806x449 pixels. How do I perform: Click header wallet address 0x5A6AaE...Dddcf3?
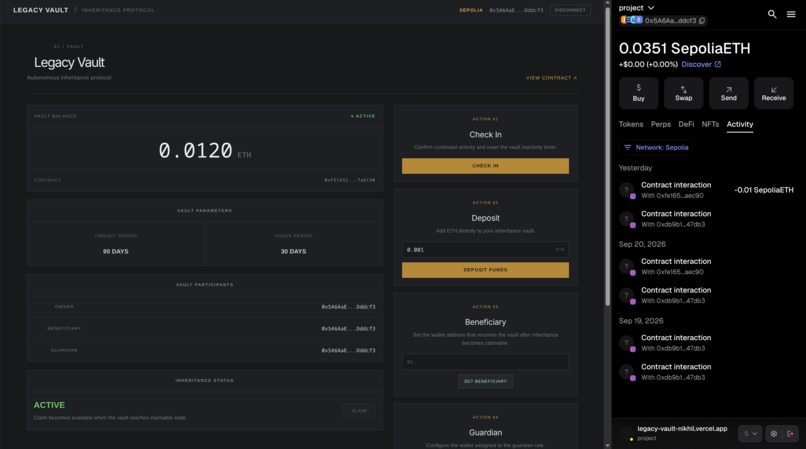click(x=516, y=10)
